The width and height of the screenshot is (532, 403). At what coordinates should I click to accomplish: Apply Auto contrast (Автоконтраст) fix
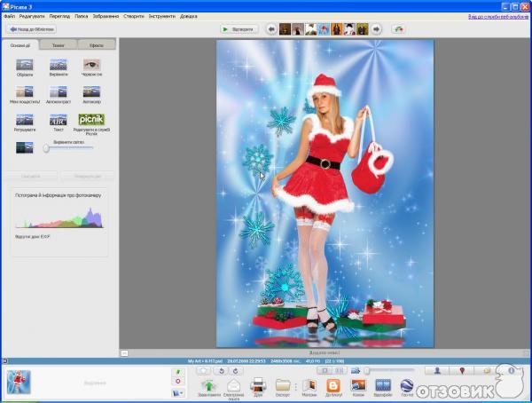click(59, 91)
